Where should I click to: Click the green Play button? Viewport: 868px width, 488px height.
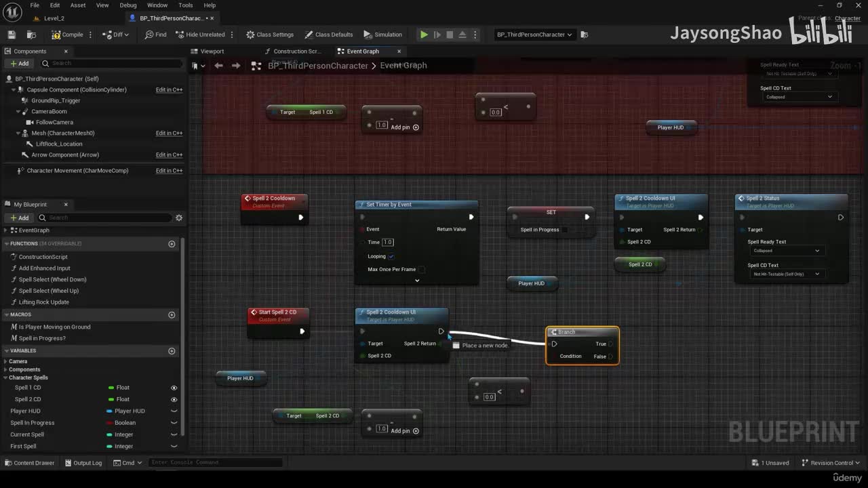point(424,35)
